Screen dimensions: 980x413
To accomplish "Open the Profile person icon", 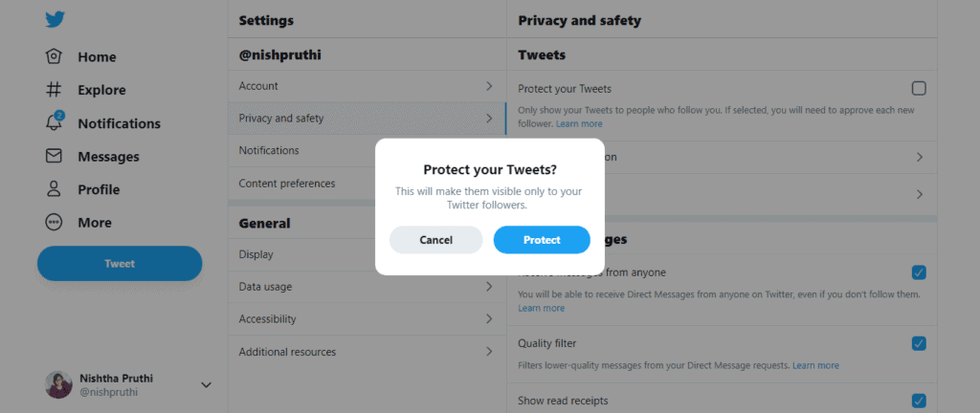I will [x=55, y=189].
